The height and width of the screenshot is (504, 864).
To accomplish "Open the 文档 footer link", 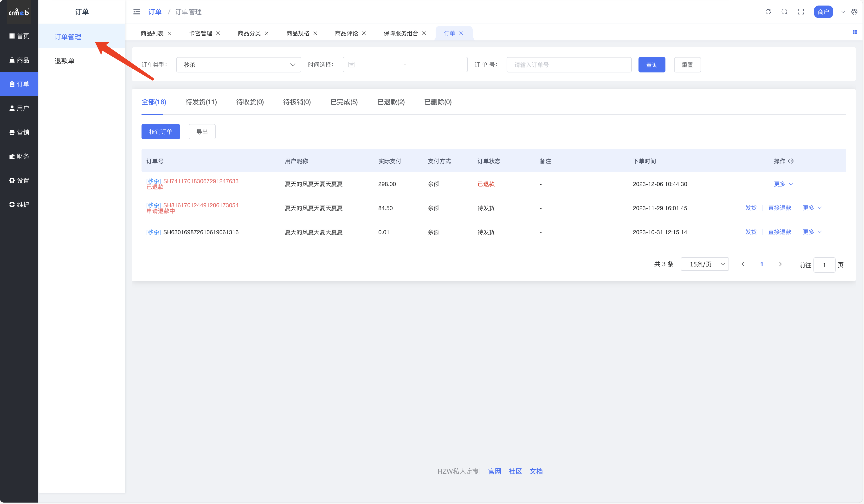I will 536,471.
